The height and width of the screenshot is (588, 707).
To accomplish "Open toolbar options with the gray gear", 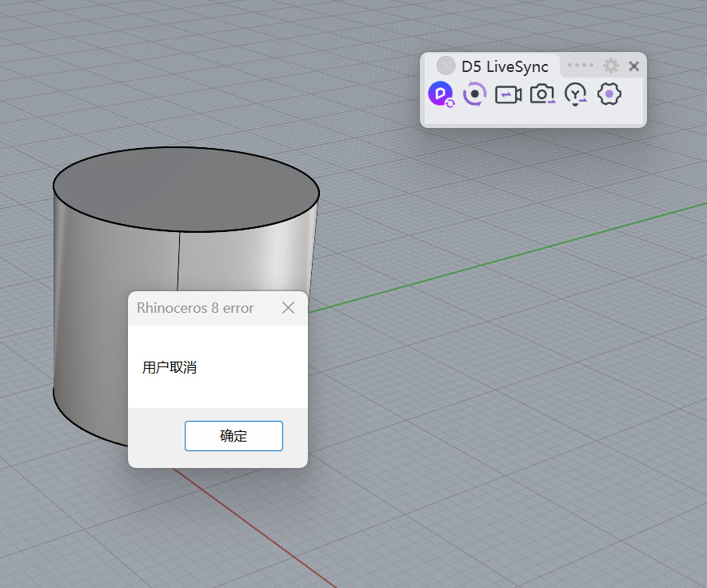I will pos(611,66).
